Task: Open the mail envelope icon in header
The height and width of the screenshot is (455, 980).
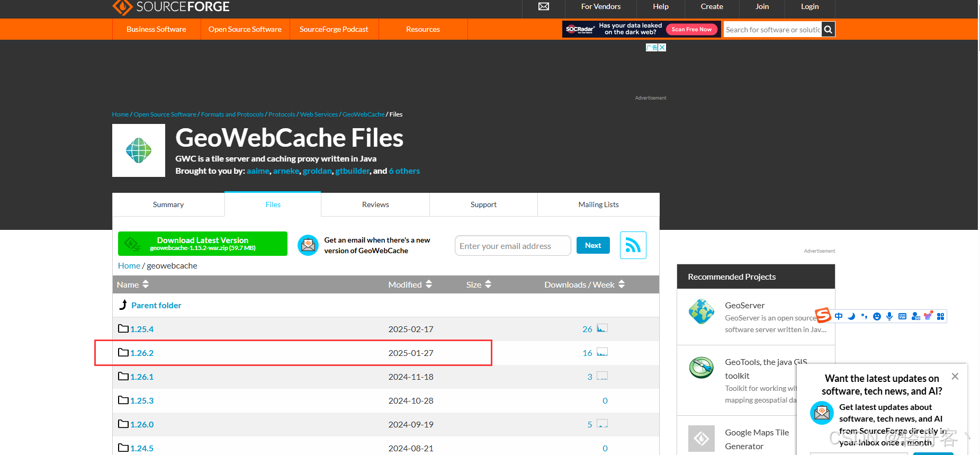Action: click(x=544, y=6)
